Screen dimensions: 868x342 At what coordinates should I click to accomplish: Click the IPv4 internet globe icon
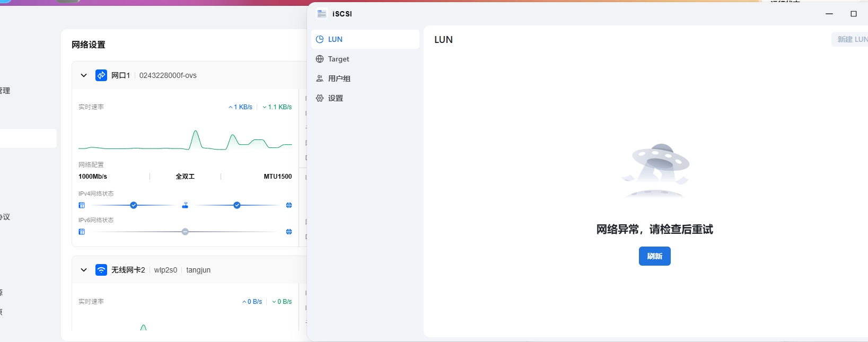click(289, 205)
